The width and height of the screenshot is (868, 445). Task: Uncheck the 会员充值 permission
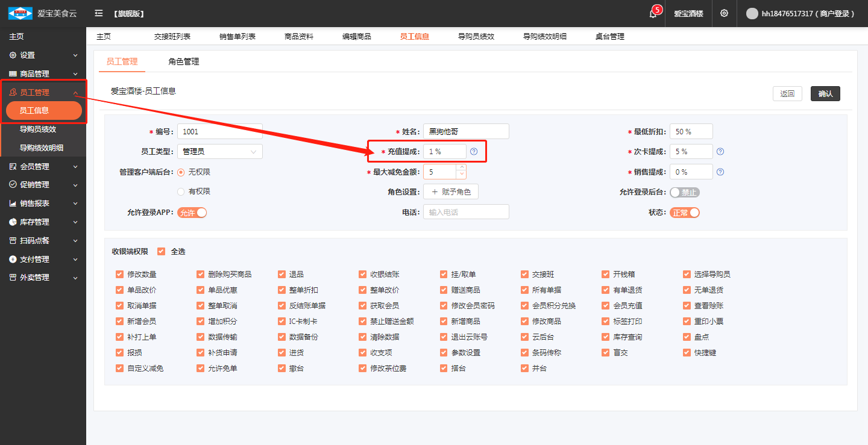coord(606,306)
